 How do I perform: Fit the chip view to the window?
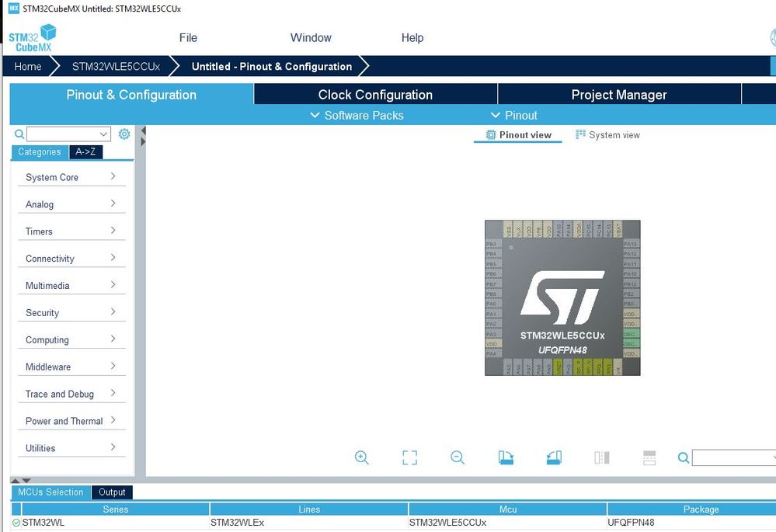410,457
